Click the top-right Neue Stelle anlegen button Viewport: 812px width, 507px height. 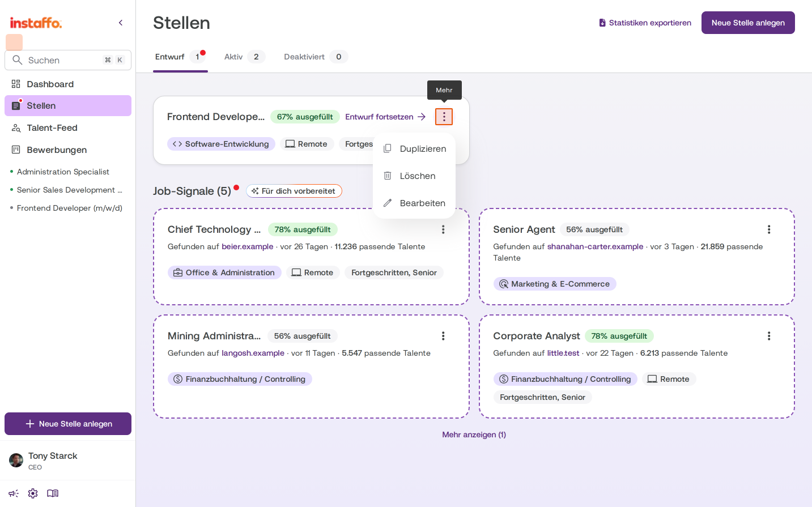click(x=748, y=23)
